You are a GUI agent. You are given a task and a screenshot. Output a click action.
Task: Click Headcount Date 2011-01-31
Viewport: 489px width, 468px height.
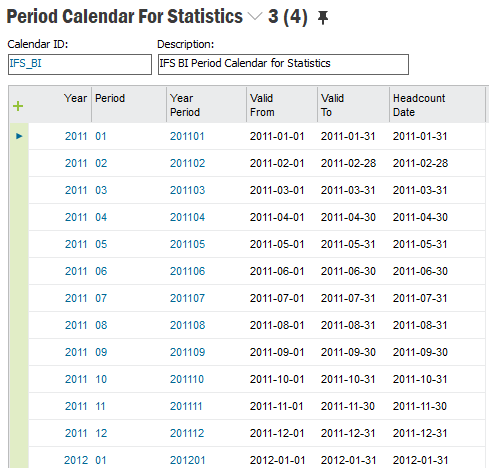420,136
